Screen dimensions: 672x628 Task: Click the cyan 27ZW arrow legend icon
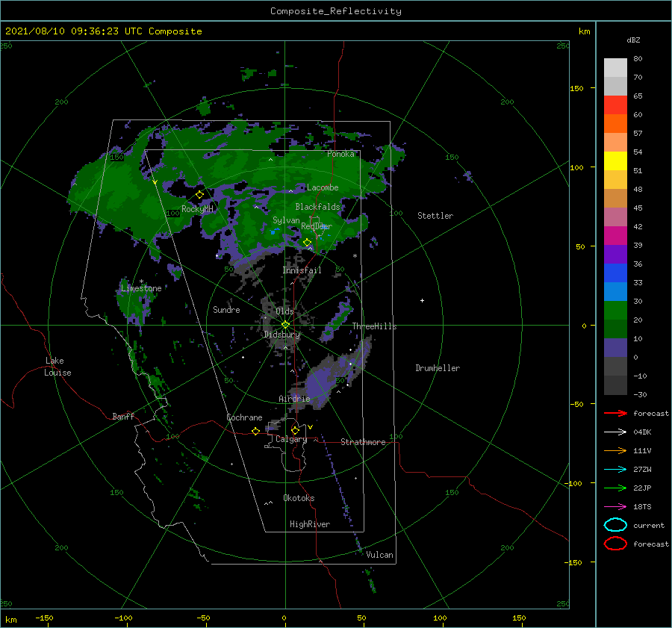615,470
